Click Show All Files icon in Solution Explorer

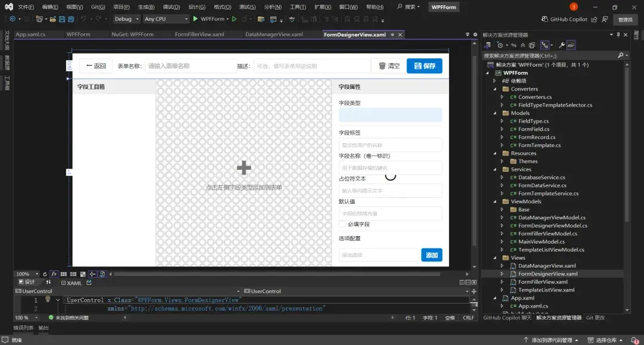pos(532,45)
